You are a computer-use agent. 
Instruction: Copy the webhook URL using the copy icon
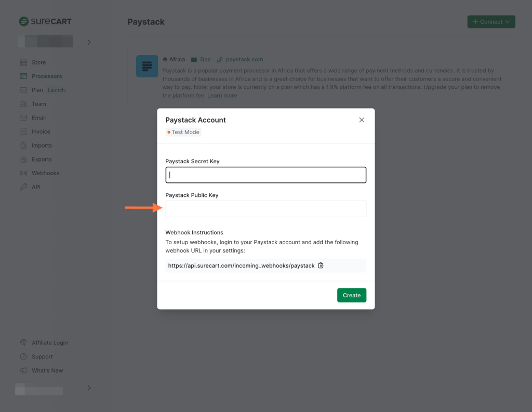[x=321, y=265]
